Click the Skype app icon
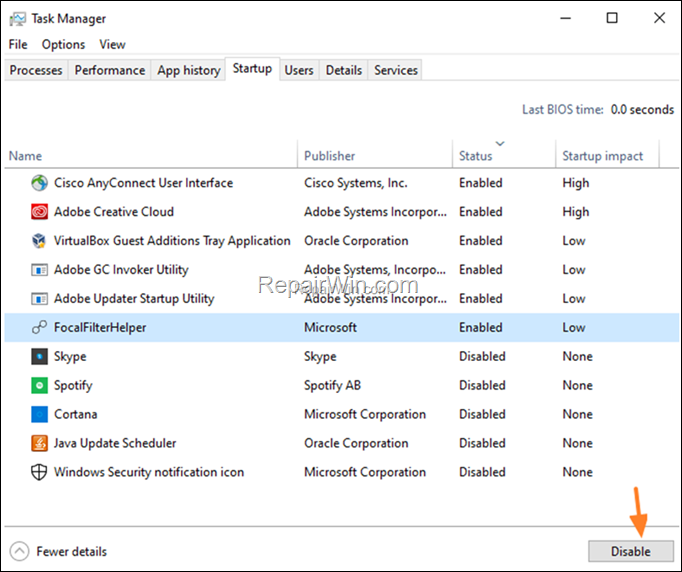 pyautogui.click(x=39, y=356)
